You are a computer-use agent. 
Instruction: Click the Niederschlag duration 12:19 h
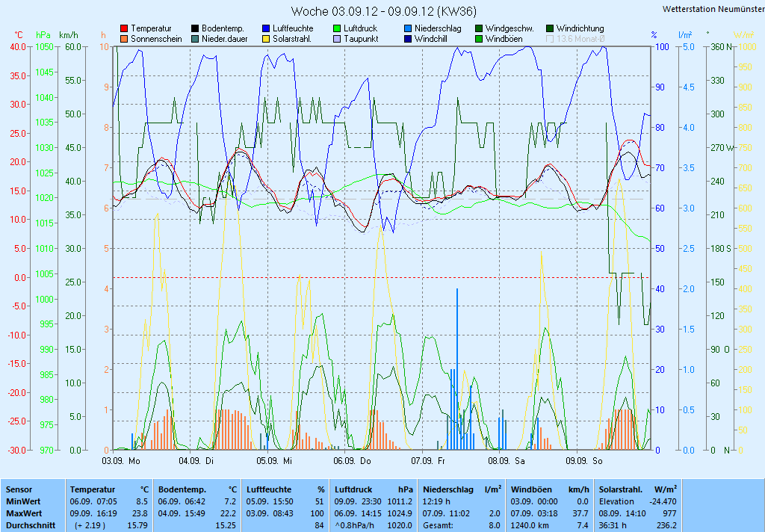pyautogui.click(x=436, y=501)
